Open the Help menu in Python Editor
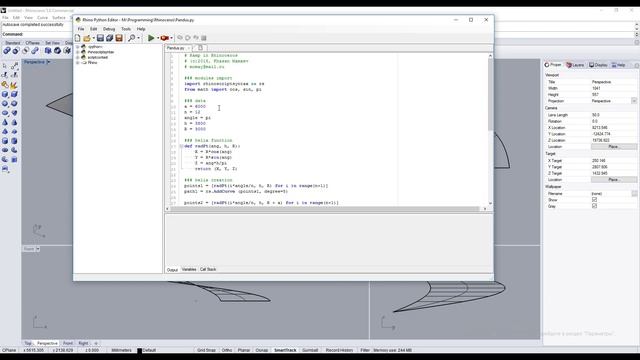This screenshot has height=360, width=640. point(141,29)
